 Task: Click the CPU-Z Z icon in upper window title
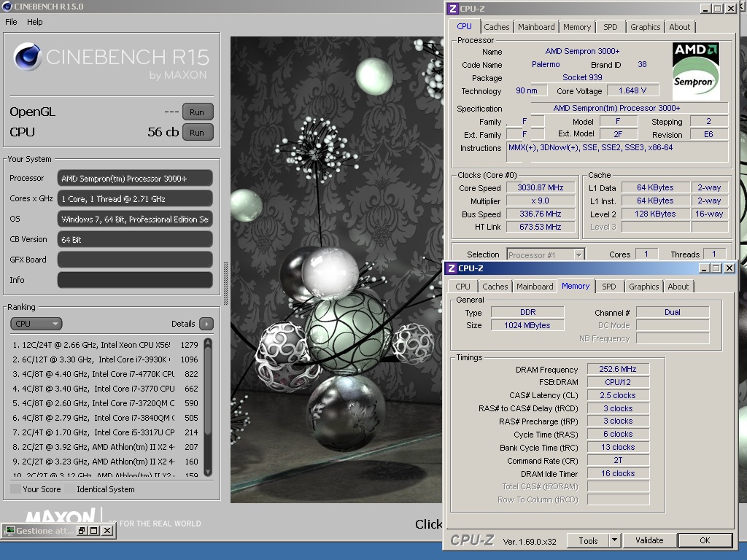[x=452, y=9]
